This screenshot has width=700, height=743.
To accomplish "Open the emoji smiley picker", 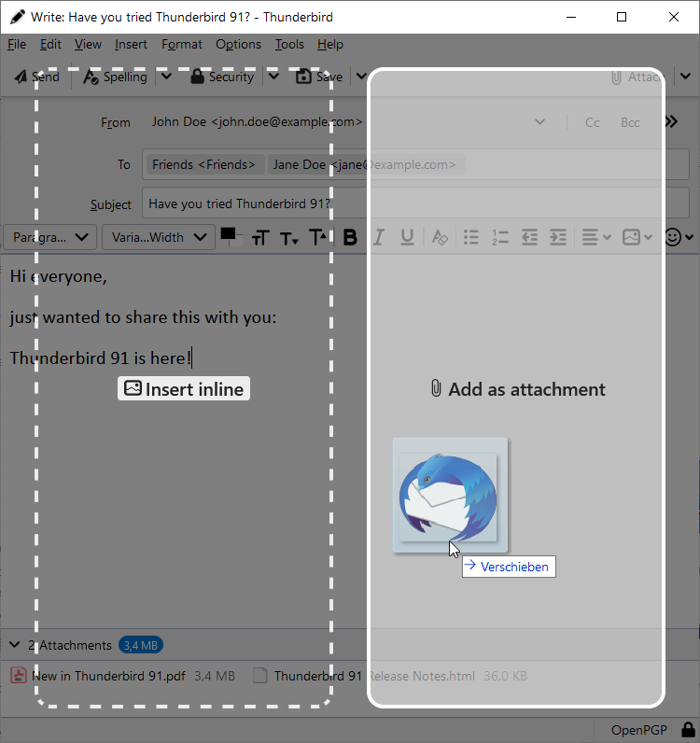I will click(x=679, y=237).
